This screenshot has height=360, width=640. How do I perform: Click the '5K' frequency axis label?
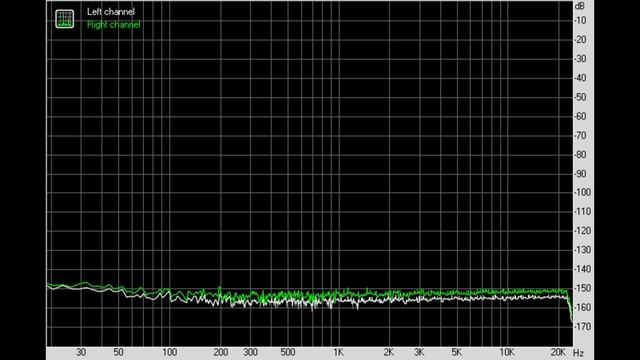(456, 352)
